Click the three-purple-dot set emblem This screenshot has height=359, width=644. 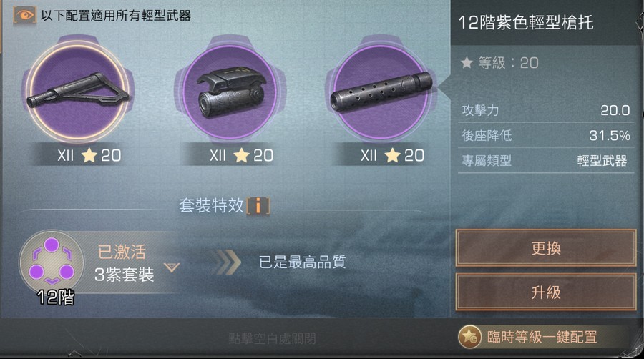(52, 262)
